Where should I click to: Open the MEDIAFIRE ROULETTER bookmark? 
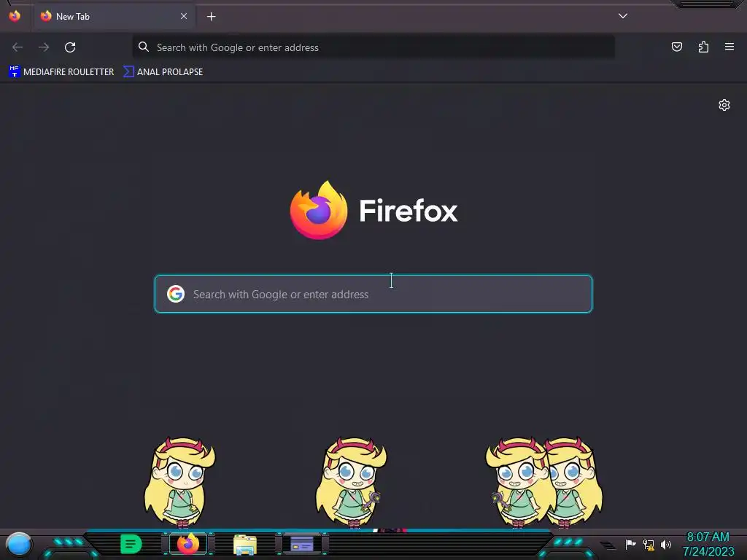[x=61, y=72]
